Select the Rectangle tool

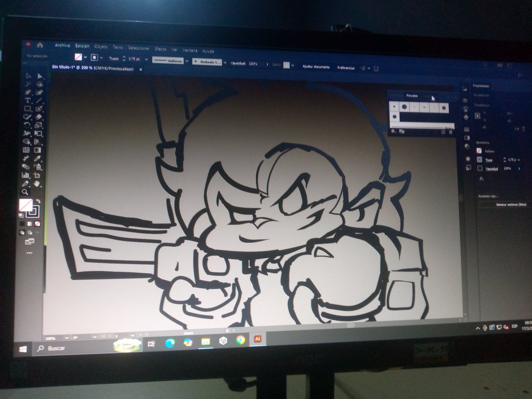tap(27, 108)
